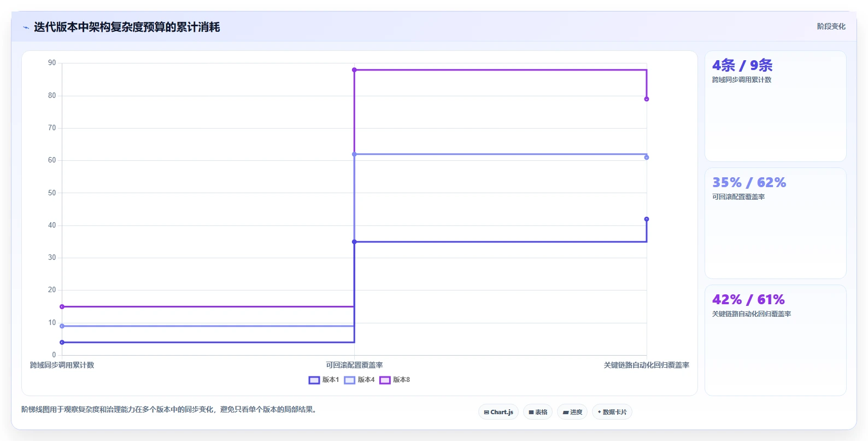Click x-axis label 可回滚配置覆盖率
The height and width of the screenshot is (441, 868).
point(354,365)
